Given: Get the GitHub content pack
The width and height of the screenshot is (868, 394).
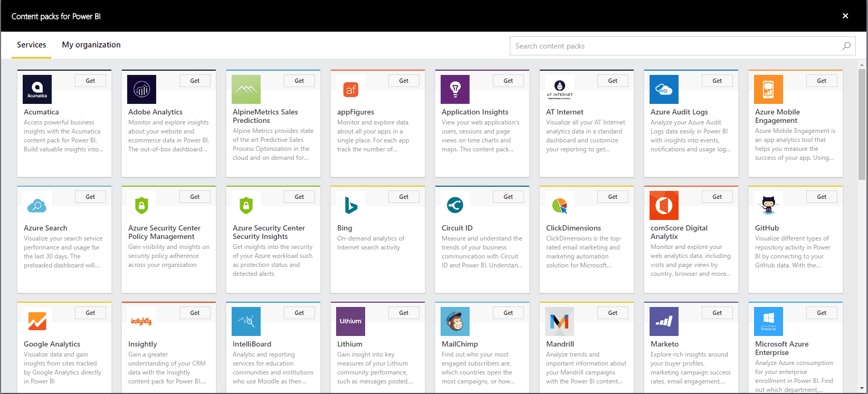Looking at the screenshot, I should tap(822, 197).
